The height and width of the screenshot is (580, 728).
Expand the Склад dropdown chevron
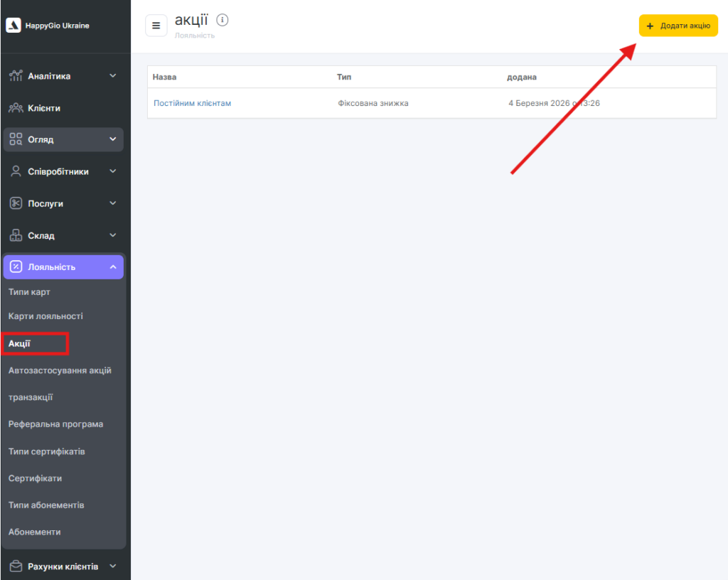tap(112, 235)
